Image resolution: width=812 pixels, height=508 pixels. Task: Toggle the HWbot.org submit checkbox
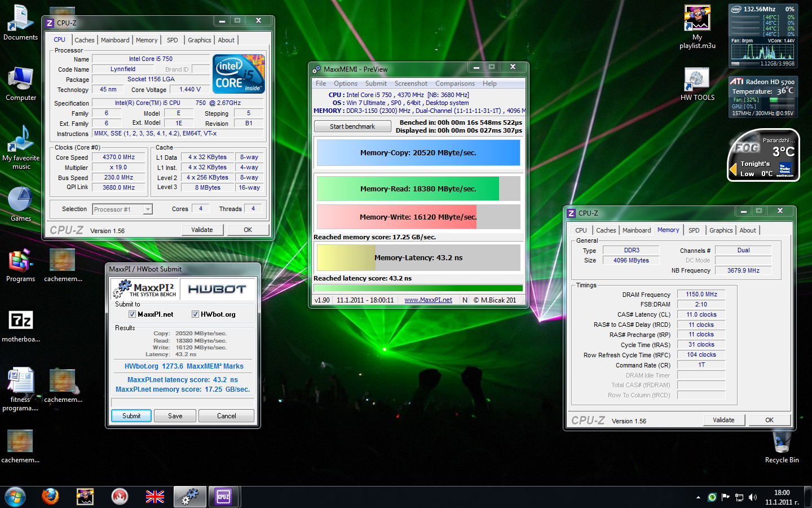195,314
